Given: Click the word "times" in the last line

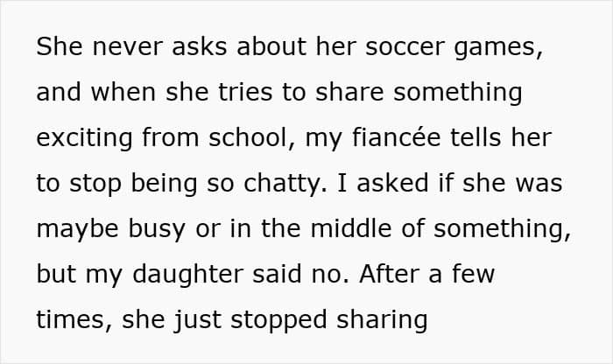Looking at the screenshot, I should (70, 320).
